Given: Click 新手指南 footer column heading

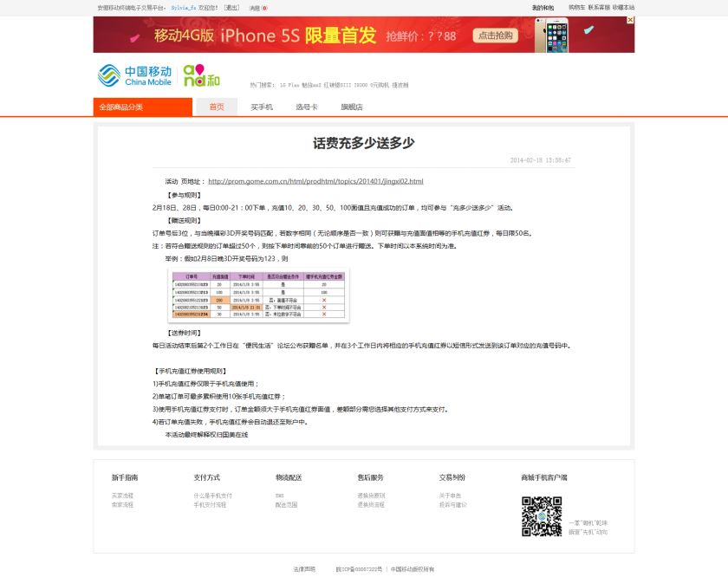Looking at the screenshot, I should [125, 477].
